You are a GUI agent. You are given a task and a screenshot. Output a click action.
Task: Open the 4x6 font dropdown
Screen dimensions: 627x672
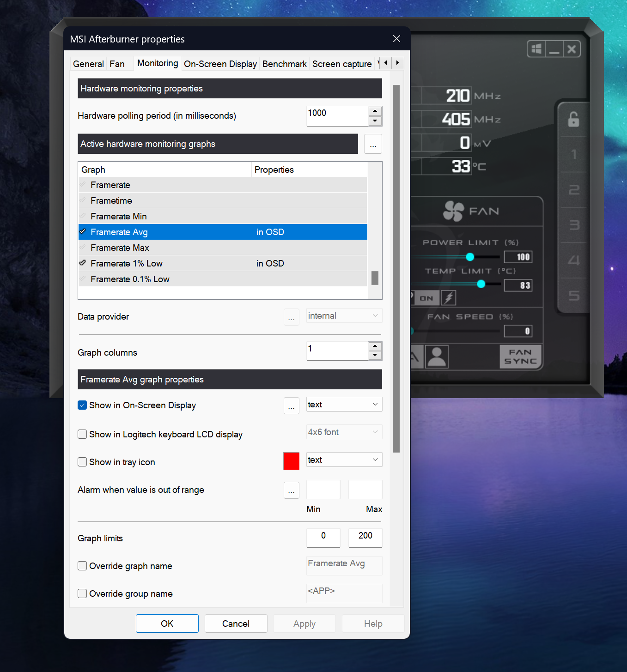pos(344,432)
